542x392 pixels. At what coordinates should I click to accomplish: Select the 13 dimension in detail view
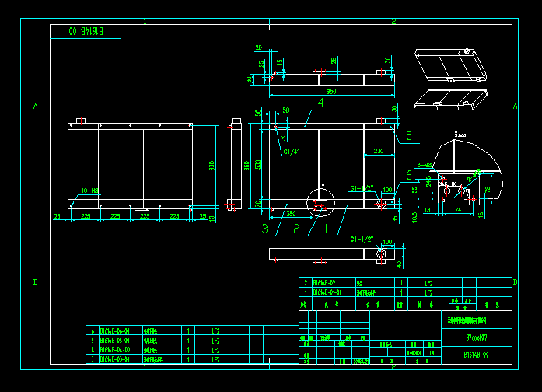coord(427,210)
